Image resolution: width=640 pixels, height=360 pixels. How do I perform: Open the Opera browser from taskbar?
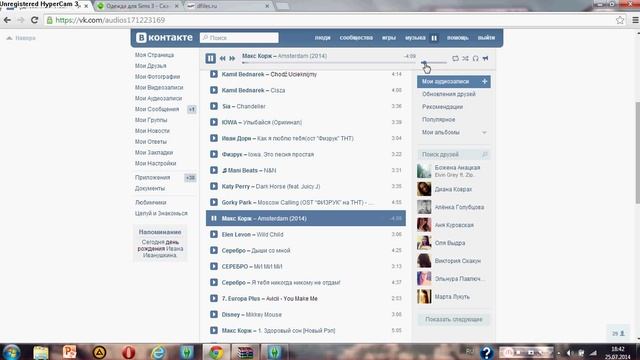[129, 352]
